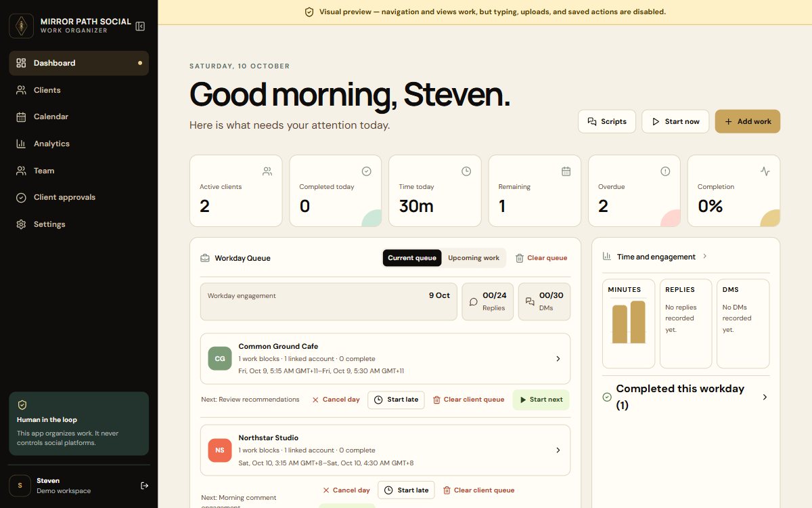Click the Add work button

748,121
